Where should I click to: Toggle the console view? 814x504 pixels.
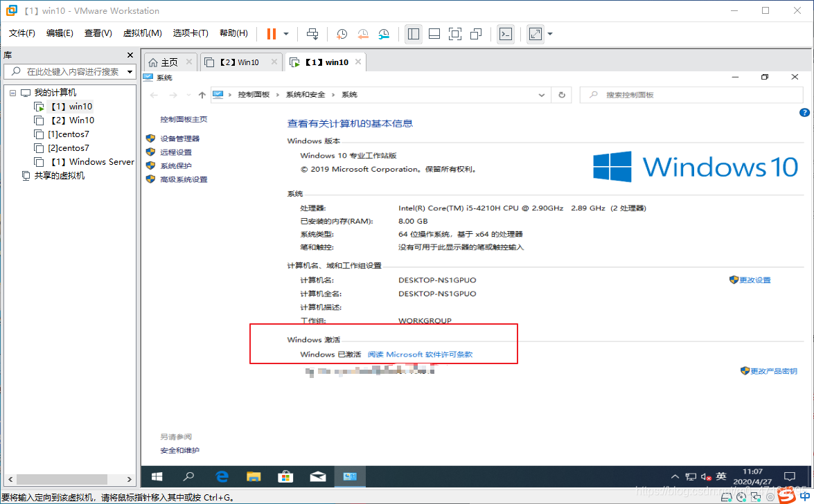tap(505, 34)
